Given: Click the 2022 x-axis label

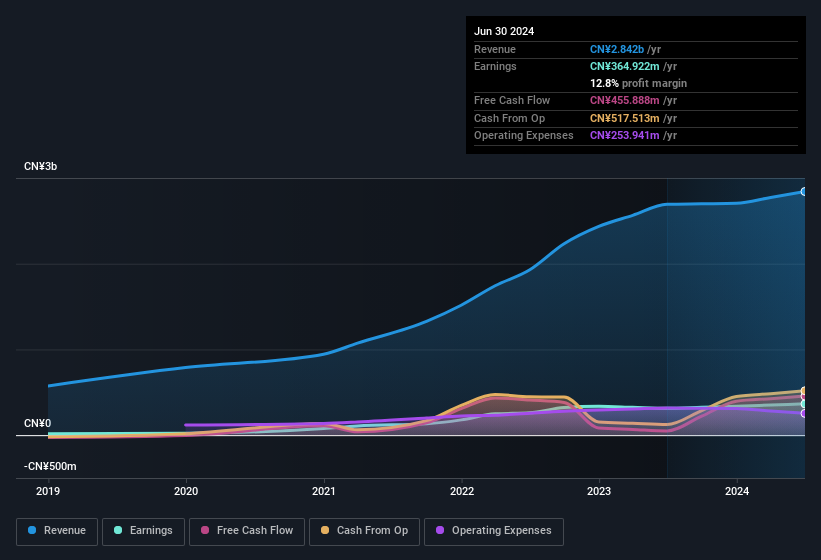Looking at the screenshot, I should pyautogui.click(x=462, y=491).
